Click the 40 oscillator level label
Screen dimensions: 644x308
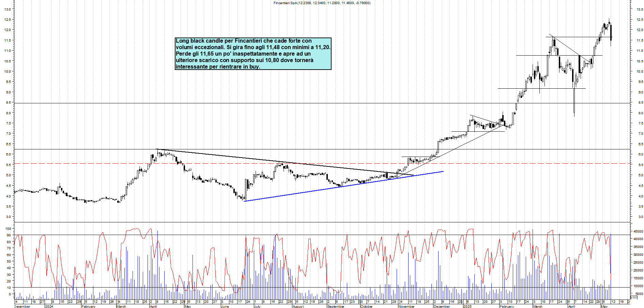9,268
